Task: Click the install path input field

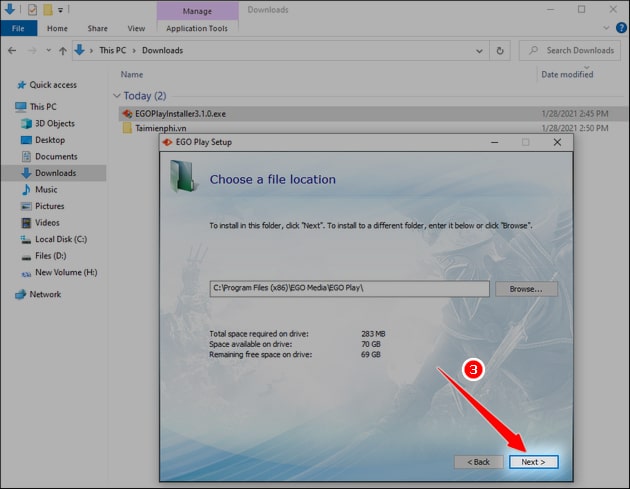Action: 349,288
